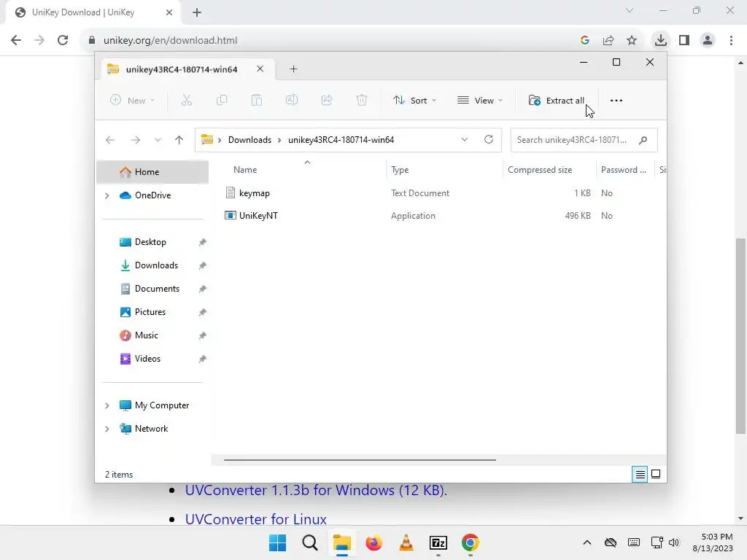Launch Firefox from taskbar

[x=374, y=542]
